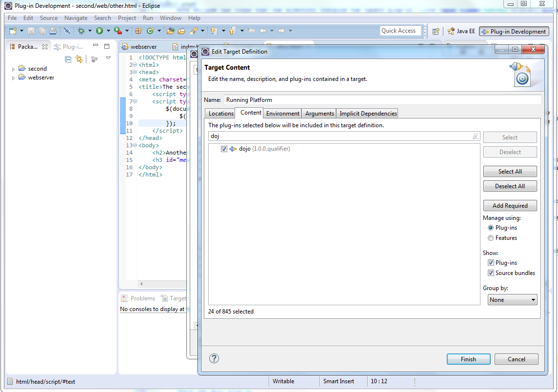Open the Run configurations dropdown arrow
This screenshot has width=558, height=392.
click(108, 31)
